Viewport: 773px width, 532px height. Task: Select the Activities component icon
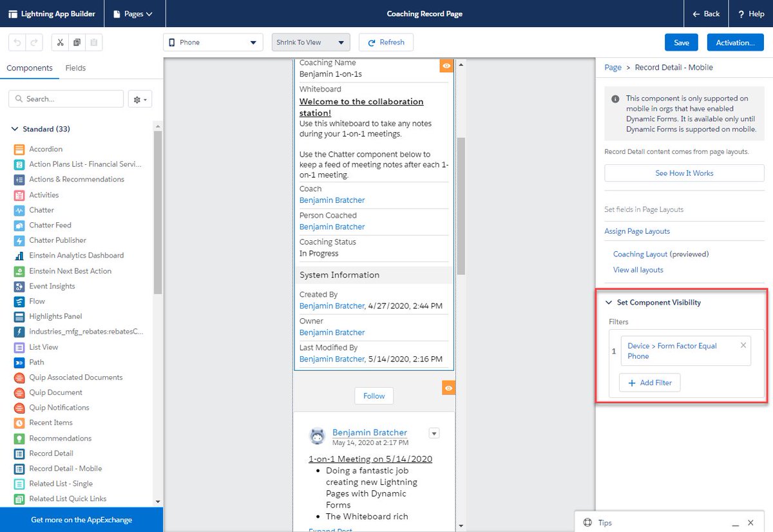[19, 195]
